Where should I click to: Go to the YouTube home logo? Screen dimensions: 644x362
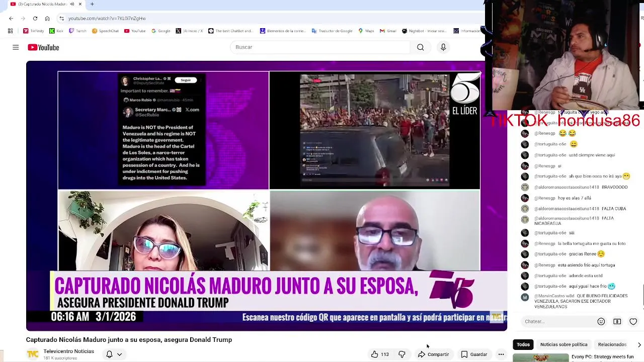tap(43, 47)
